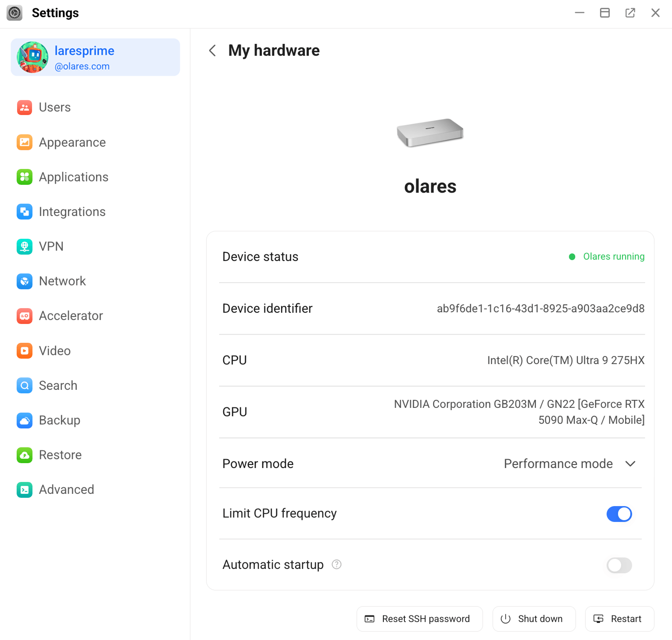Open window in new tab icon

pyautogui.click(x=630, y=13)
